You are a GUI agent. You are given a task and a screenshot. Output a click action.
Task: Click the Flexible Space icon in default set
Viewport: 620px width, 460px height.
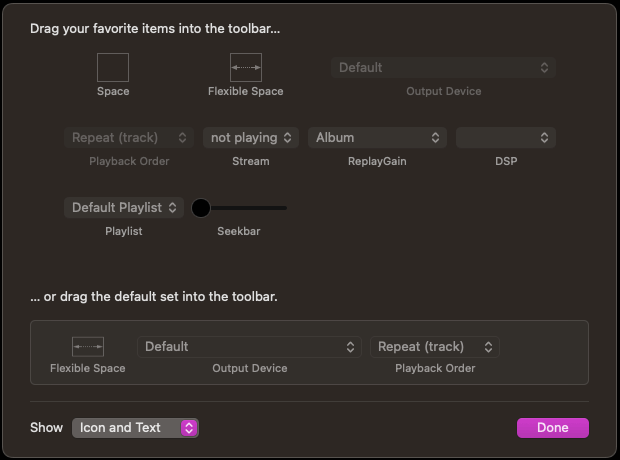88,347
